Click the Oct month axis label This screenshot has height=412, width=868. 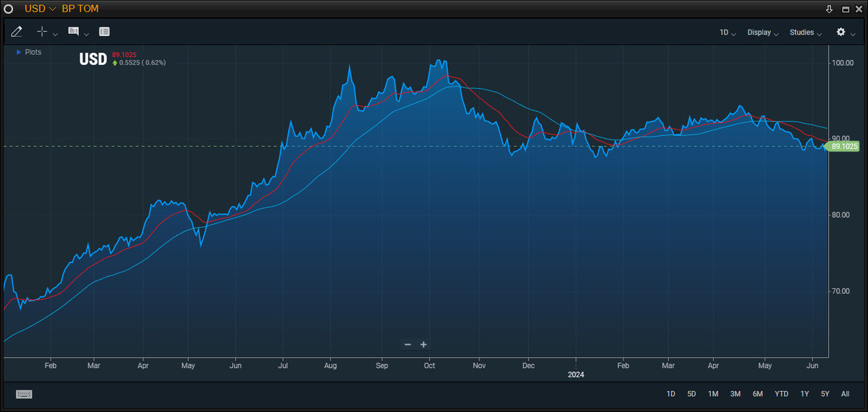(430, 366)
